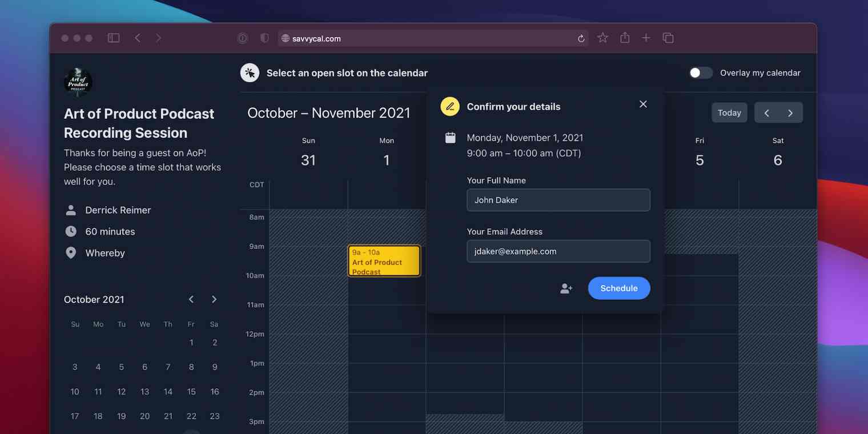This screenshot has height=434, width=868.
Task: Click the reload icon in the address bar
Action: point(581,38)
